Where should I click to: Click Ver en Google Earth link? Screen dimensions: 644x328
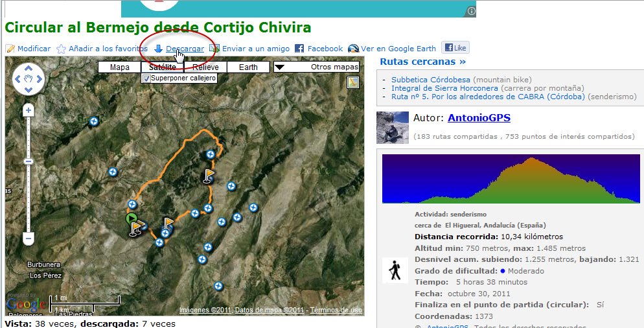point(398,49)
